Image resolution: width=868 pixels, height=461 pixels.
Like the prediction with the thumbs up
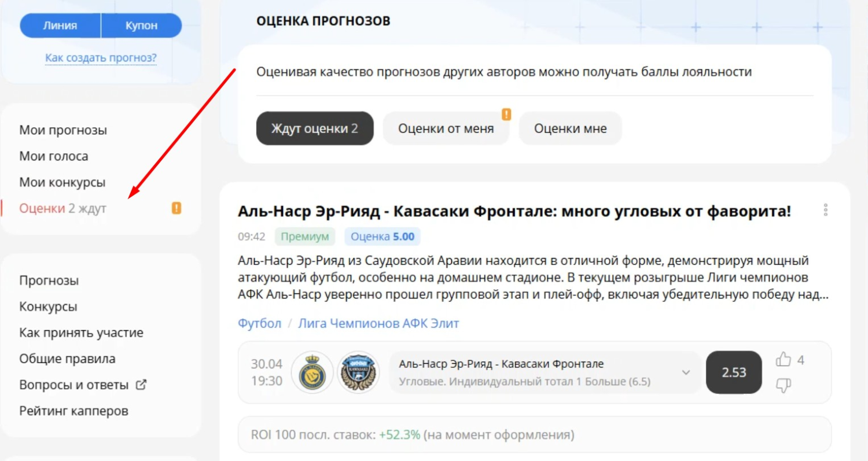point(784,359)
